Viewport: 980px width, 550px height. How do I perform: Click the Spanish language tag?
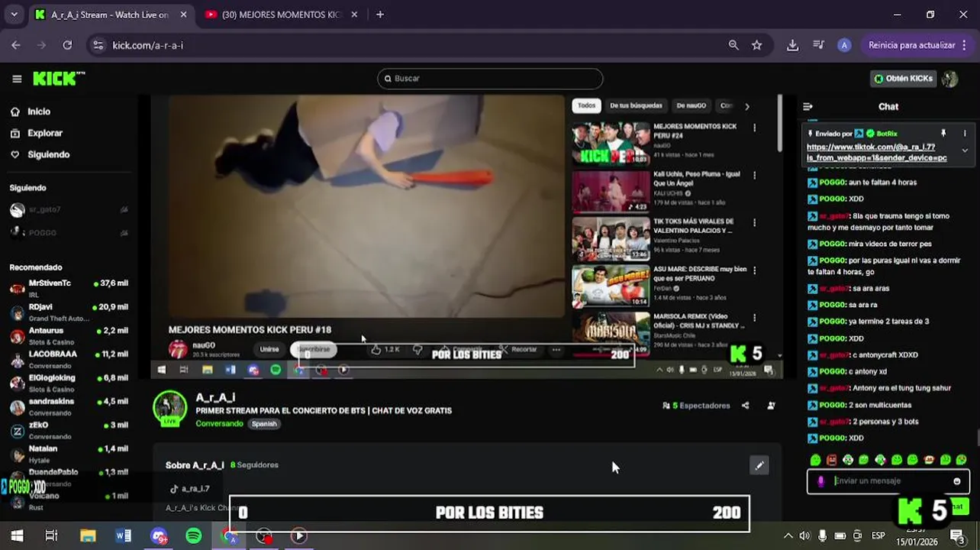(264, 424)
